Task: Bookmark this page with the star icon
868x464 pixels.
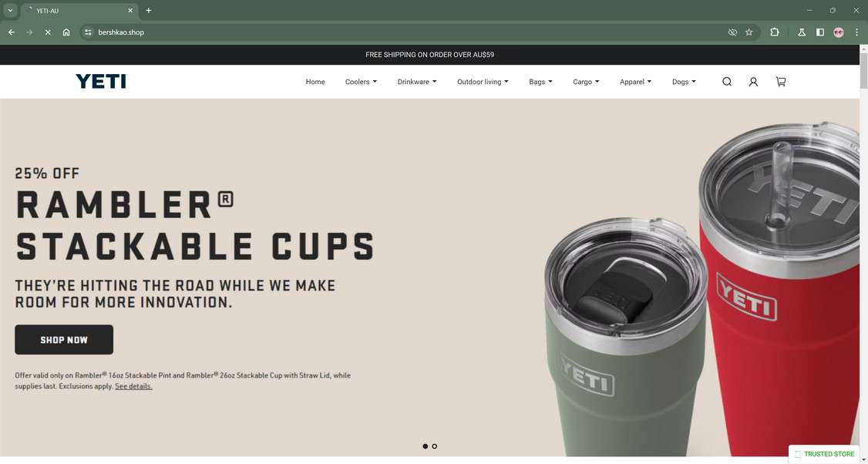Action: point(749,32)
